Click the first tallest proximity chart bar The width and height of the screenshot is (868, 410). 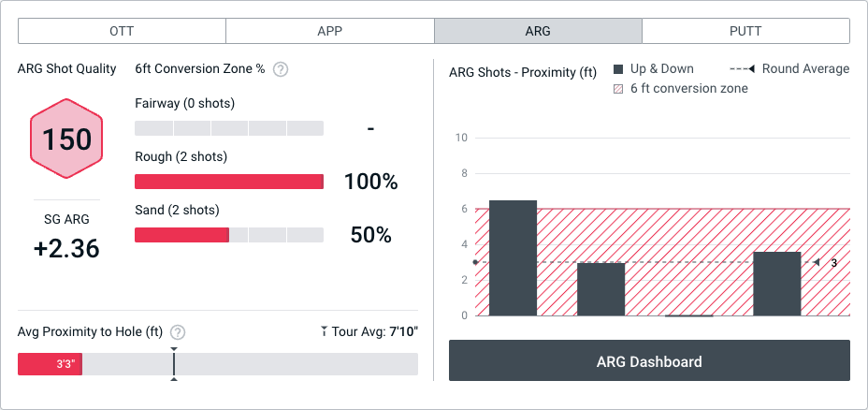[513, 258]
